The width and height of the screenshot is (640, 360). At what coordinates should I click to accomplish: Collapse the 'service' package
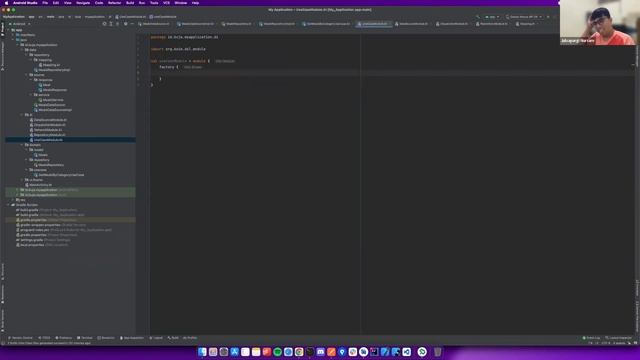tap(31, 95)
